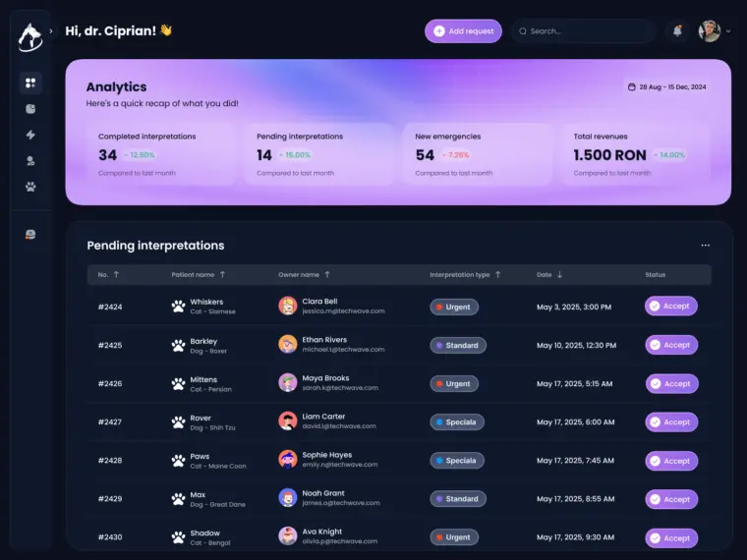Accept request #2427 for Rover

coord(671,421)
